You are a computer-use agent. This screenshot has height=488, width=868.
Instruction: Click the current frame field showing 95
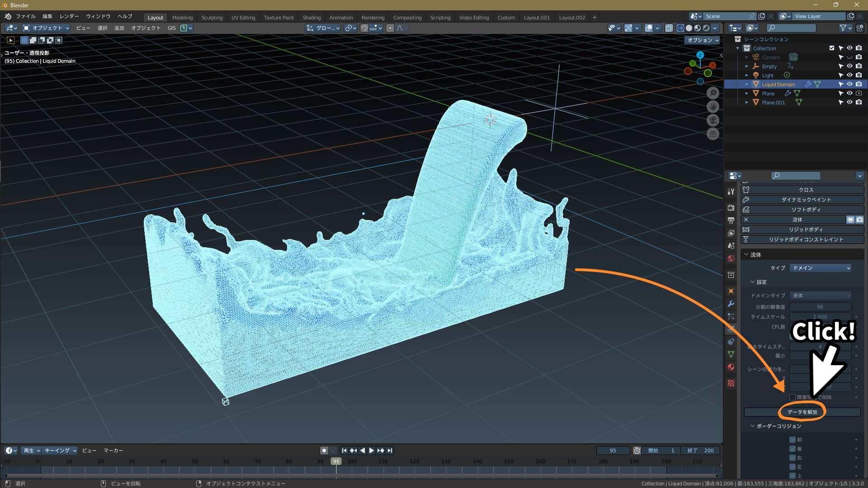pyautogui.click(x=613, y=450)
